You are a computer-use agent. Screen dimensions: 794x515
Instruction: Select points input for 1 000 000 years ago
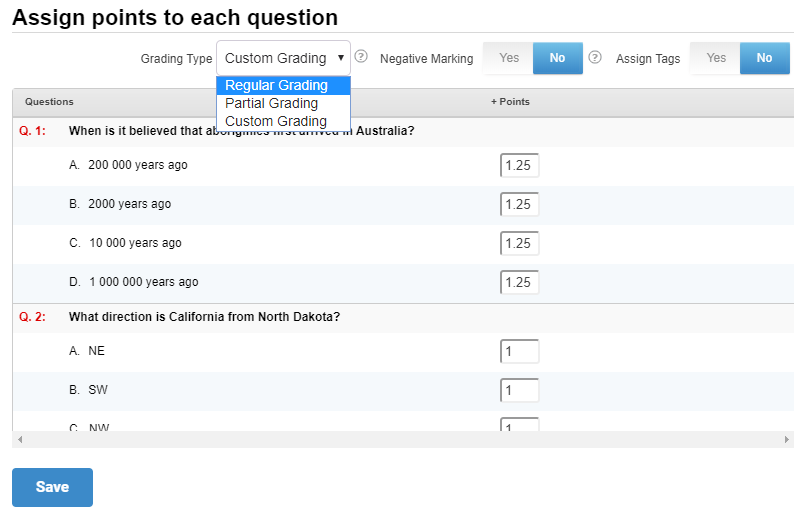coord(519,282)
